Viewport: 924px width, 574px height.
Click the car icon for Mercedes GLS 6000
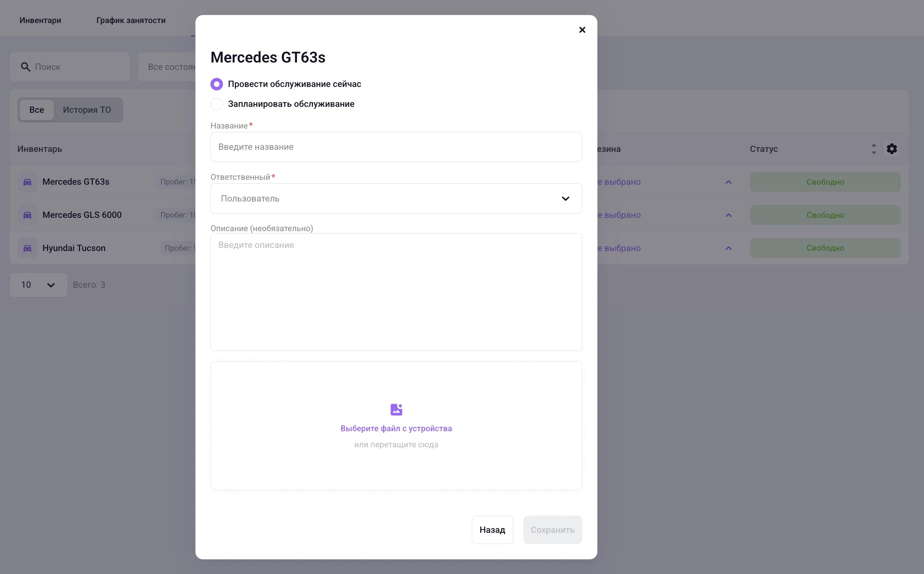click(27, 215)
